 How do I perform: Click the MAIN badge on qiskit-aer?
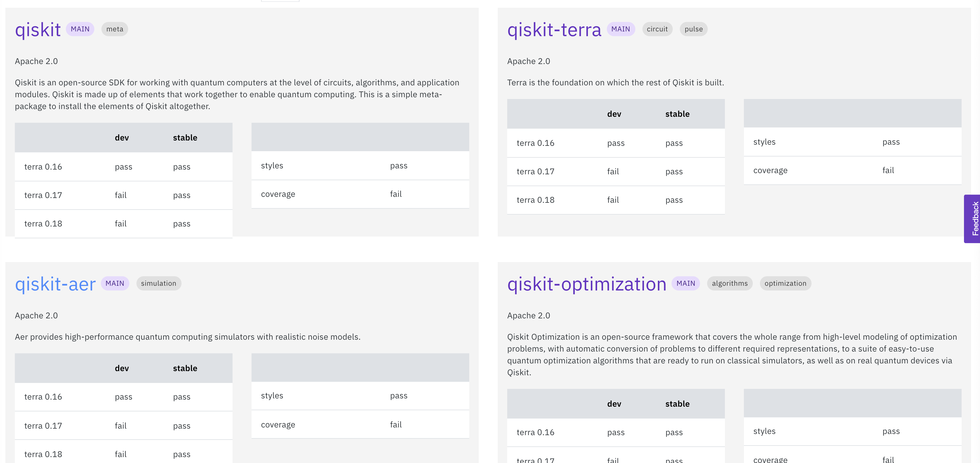point(114,283)
